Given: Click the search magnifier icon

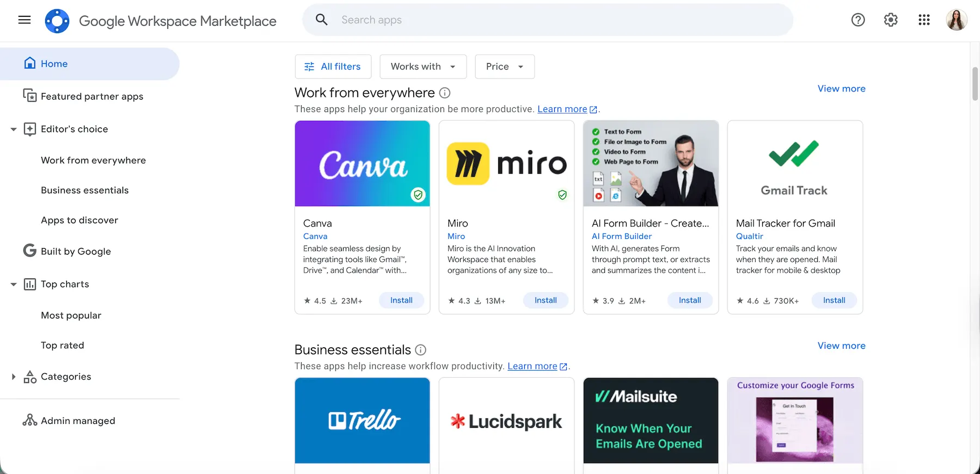Looking at the screenshot, I should (x=322, y=20).
